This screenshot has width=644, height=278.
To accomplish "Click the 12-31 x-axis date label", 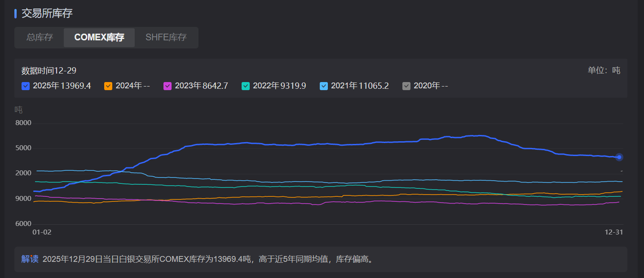I will pyautogui.click(x=613, y=232).
